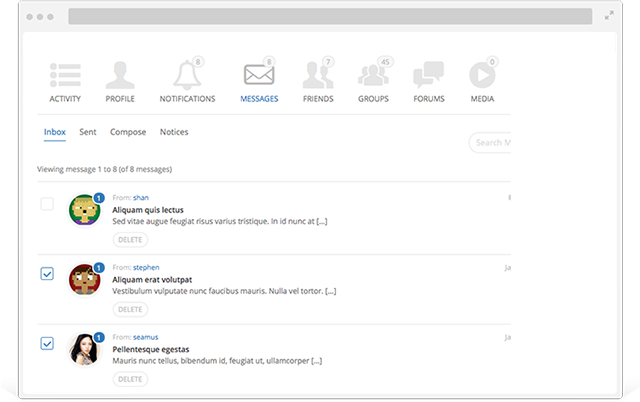Image resolution: width=640 pixels, height=402 pixels.
Task: Switch to the Compose tab
Action: pyautogui.click(x=128, y=132)
